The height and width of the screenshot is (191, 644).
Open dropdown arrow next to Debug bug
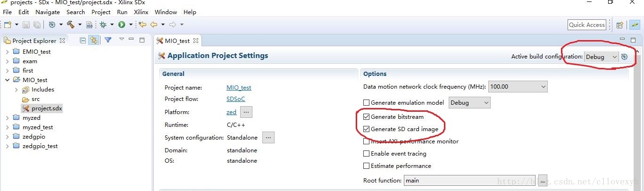click(112, 25)
